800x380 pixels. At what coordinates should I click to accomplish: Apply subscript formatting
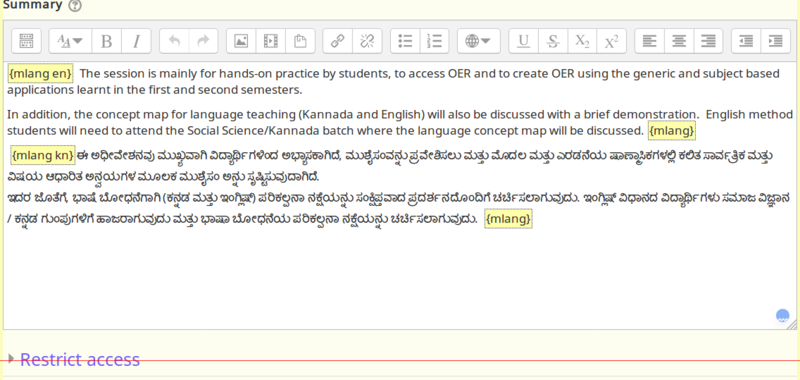(x=582, y=41)
